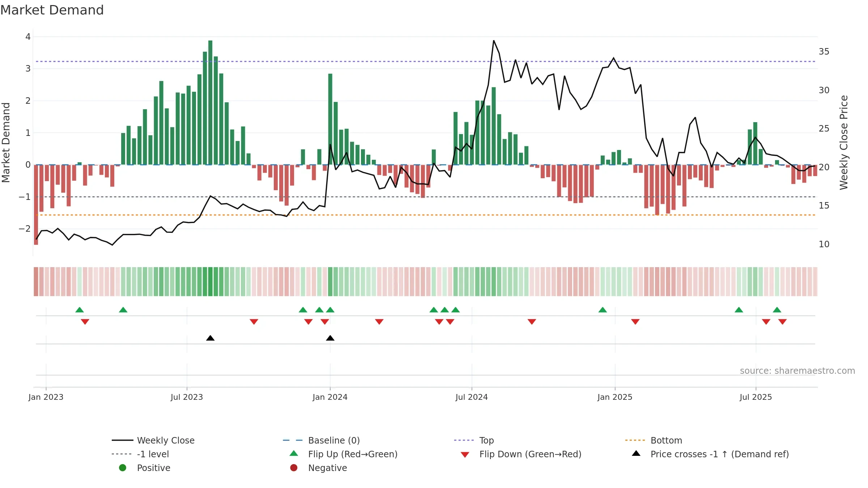868x488 pixels.
Task: Click the green flip-up marker just before Jan 2025
Action: tap(603, 310)
